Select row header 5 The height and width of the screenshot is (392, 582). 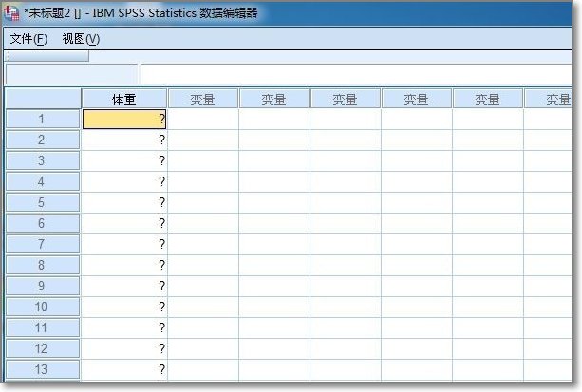coord(43,202)
